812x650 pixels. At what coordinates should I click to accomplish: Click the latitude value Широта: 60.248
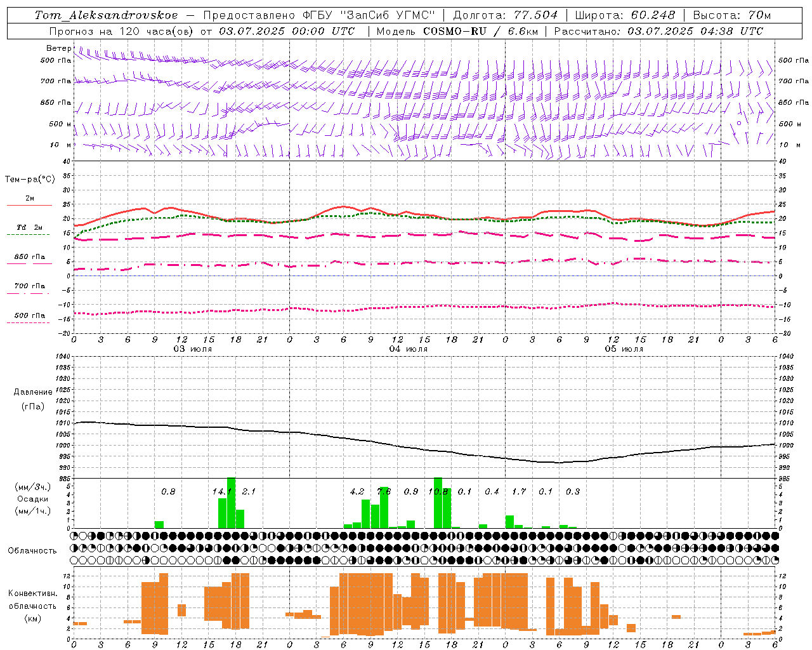[625, 15]
